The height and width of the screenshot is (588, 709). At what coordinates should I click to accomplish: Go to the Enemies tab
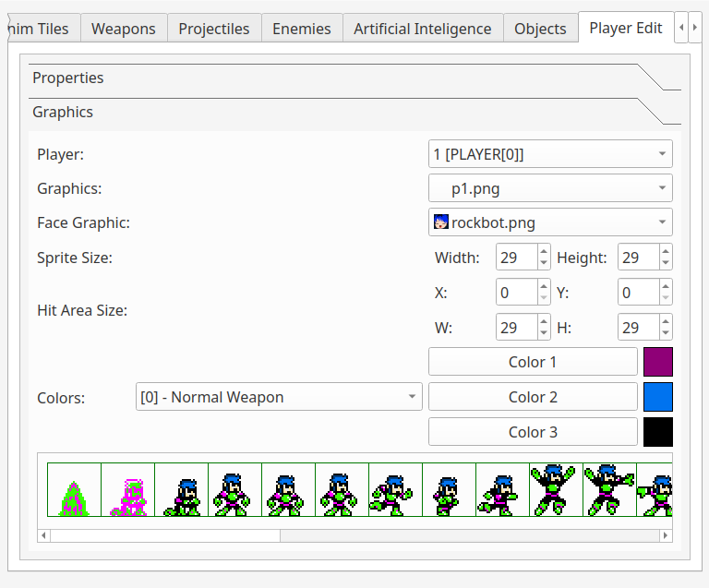tap(302, 29)
